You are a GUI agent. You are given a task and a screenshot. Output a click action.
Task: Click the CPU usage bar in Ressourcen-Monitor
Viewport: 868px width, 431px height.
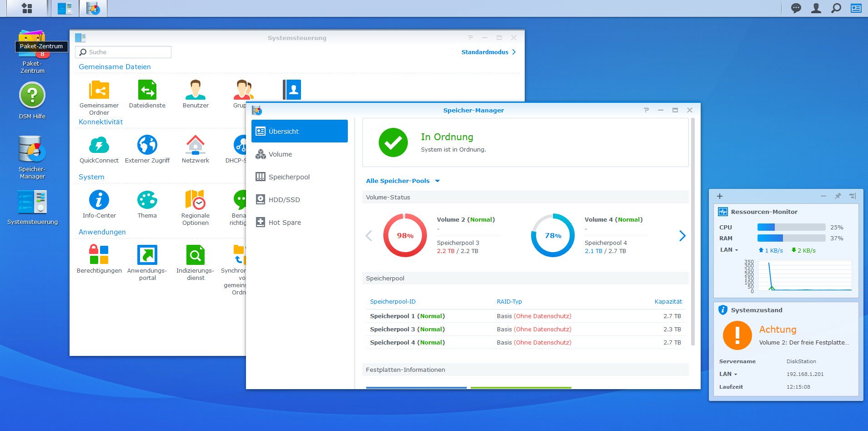791,227
